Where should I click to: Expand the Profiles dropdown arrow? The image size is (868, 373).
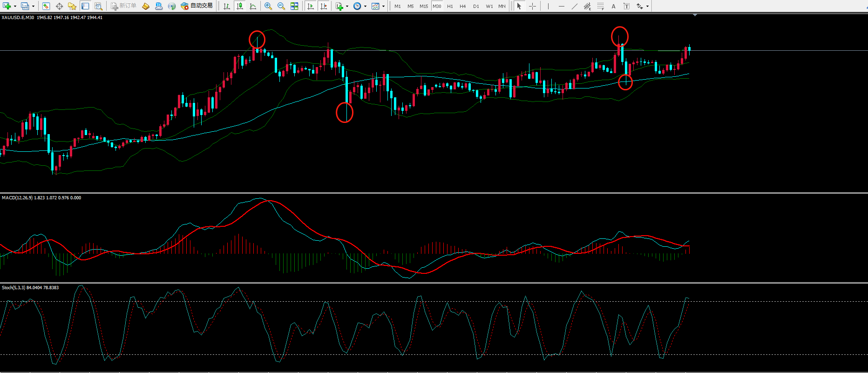pos(33,6)
